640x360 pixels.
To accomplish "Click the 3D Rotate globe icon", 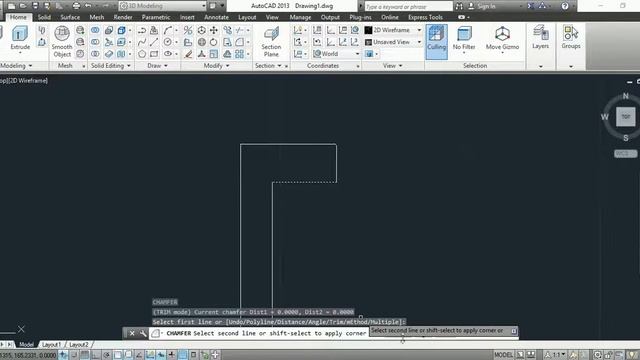I will [202, 42].
